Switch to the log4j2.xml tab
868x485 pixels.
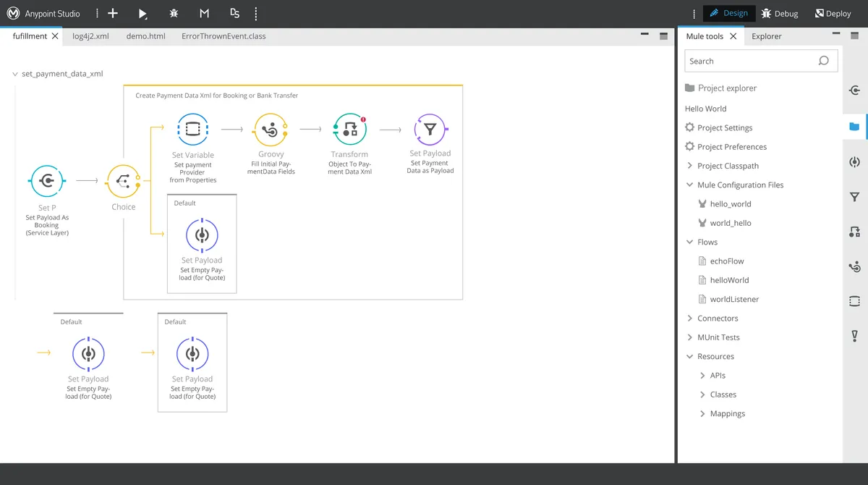[90, 36]
